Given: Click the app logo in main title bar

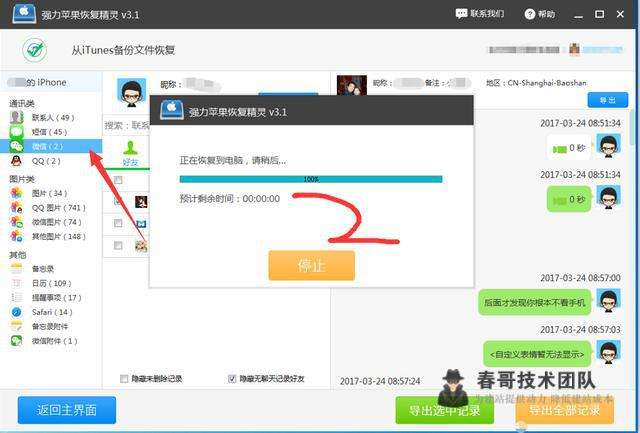Looking at the screenshot, I should [24, 13].
